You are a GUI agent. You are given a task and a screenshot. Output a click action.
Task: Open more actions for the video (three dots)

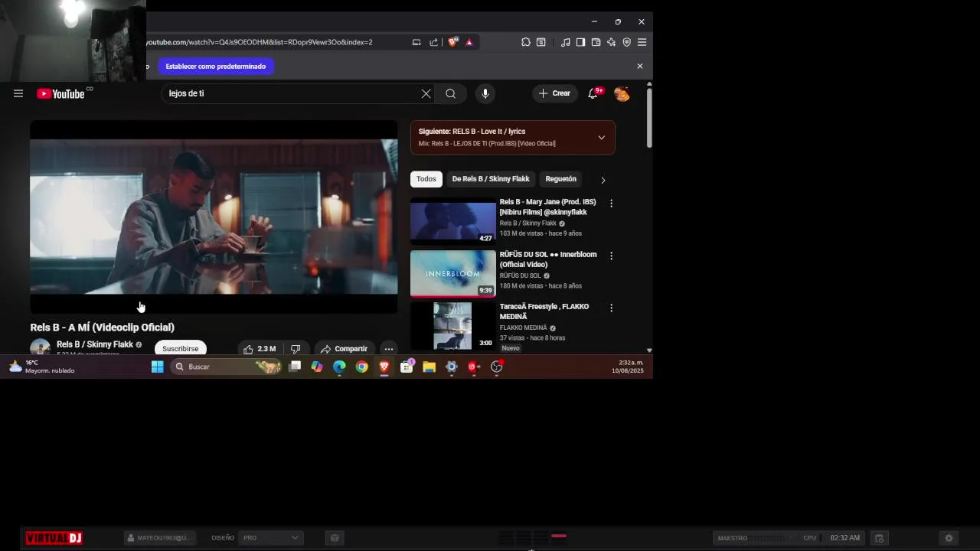pyautogui.click(x=389, y=349)
